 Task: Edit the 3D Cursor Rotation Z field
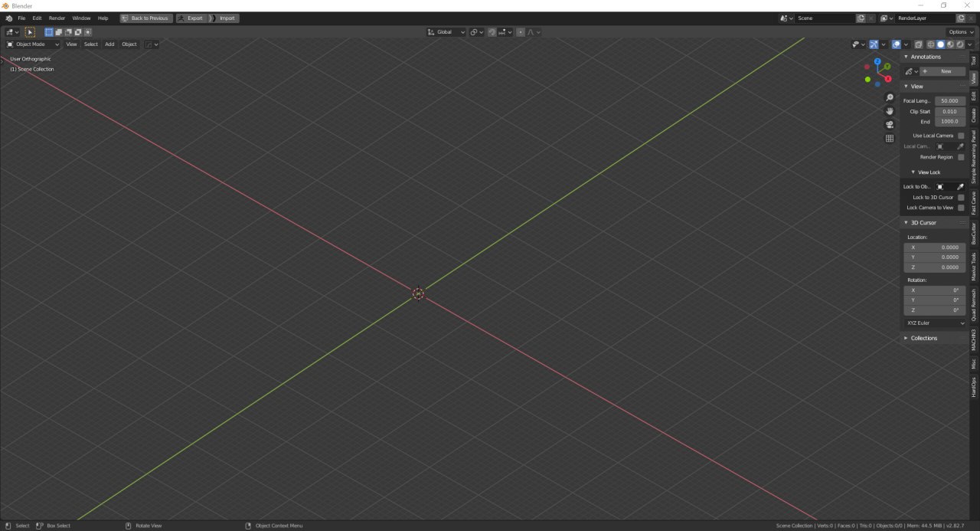(934, 310)
